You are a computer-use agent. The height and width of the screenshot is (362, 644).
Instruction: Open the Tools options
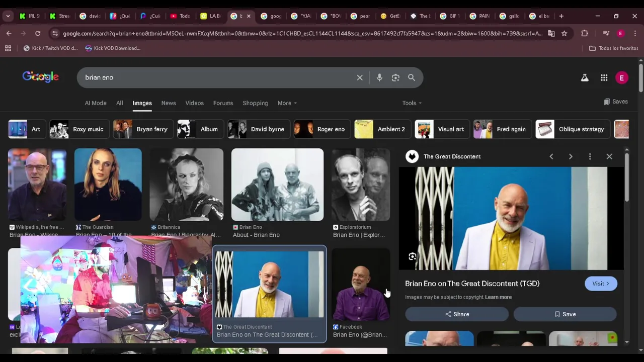click(x=412, y=103)
